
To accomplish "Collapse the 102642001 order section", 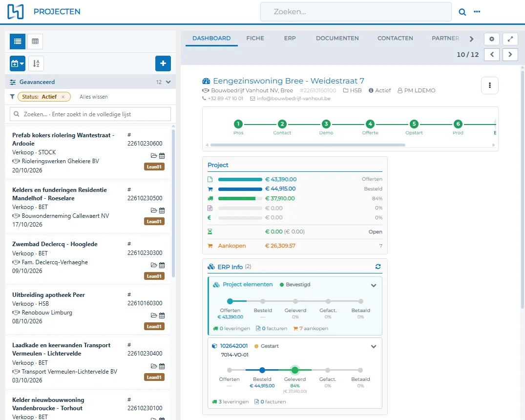I will click(374, 347).
